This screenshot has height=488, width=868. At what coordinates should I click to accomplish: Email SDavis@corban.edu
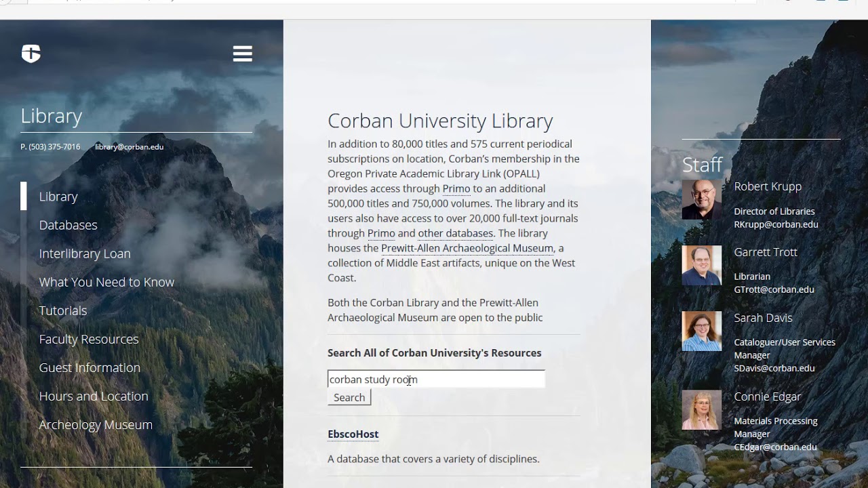774,368
